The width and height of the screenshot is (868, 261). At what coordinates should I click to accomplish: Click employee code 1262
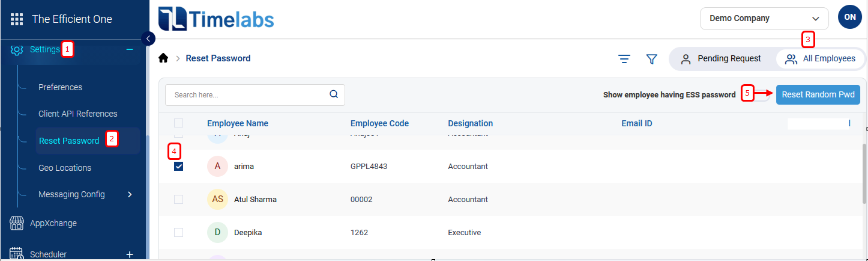point(359,233)
